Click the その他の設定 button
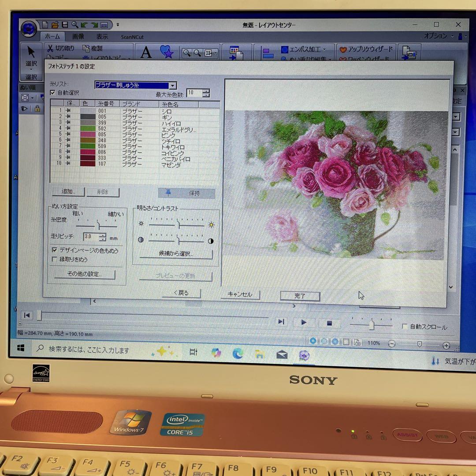 click(x=85, y=274)
